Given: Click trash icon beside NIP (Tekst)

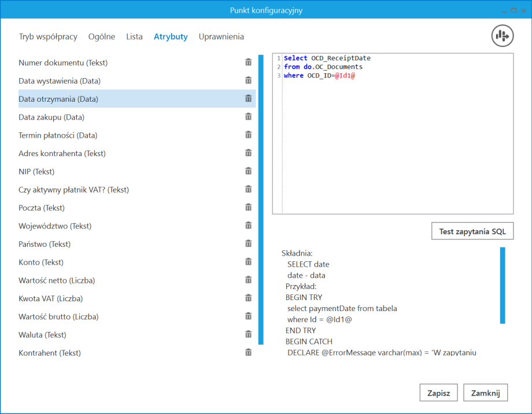Looking at the screenshot, I should pyautogui.click(x=248, y=171).
